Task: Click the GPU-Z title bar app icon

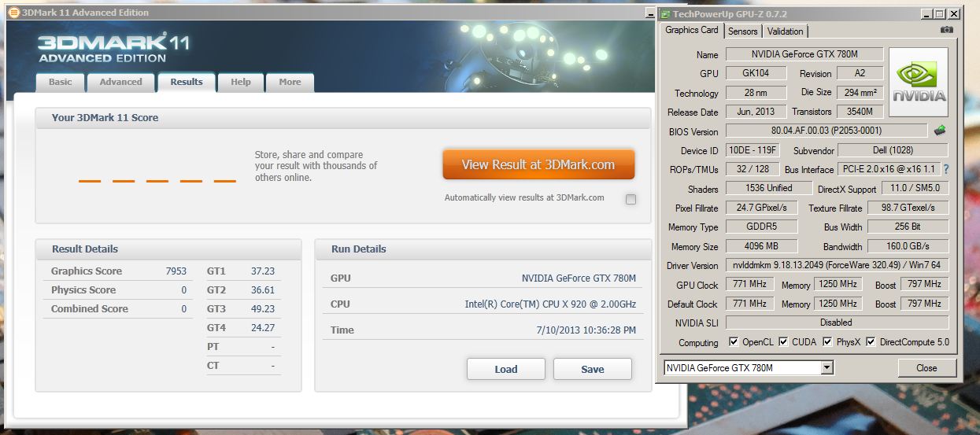Action: click(x=665, y=14)
